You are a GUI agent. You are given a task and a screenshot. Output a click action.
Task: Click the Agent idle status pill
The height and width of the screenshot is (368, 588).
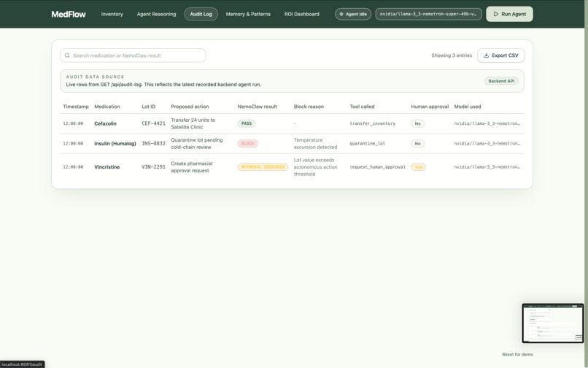point(353,14)
